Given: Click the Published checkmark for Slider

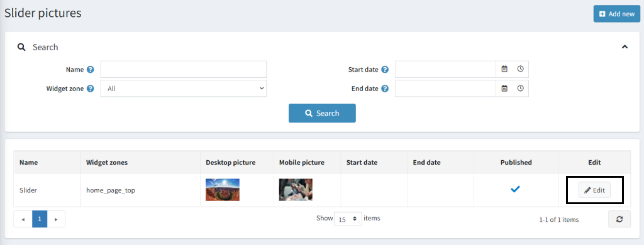Looking at the screenshot, I should point(516,189).
